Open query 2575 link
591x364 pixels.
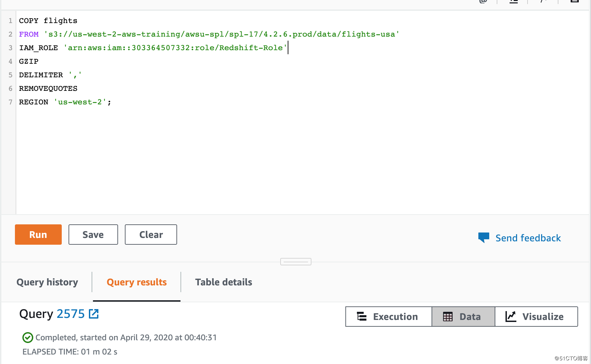[x=71, y=314]
